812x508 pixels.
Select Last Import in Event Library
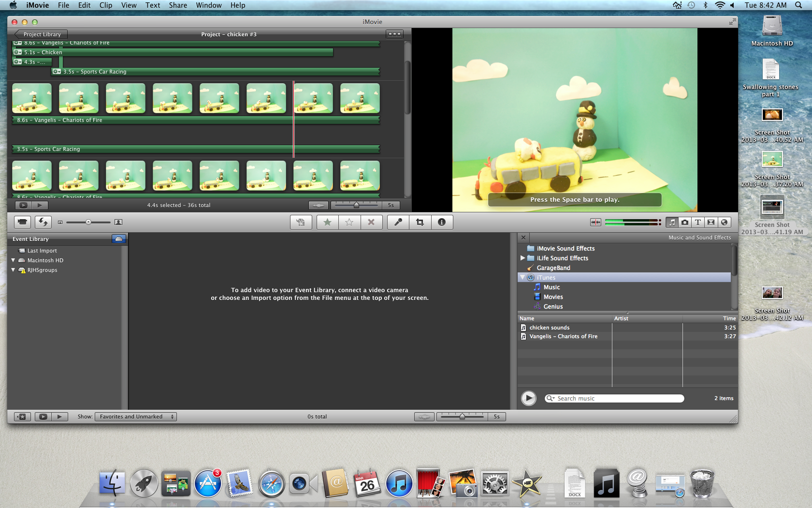click(x=42, y=251)
